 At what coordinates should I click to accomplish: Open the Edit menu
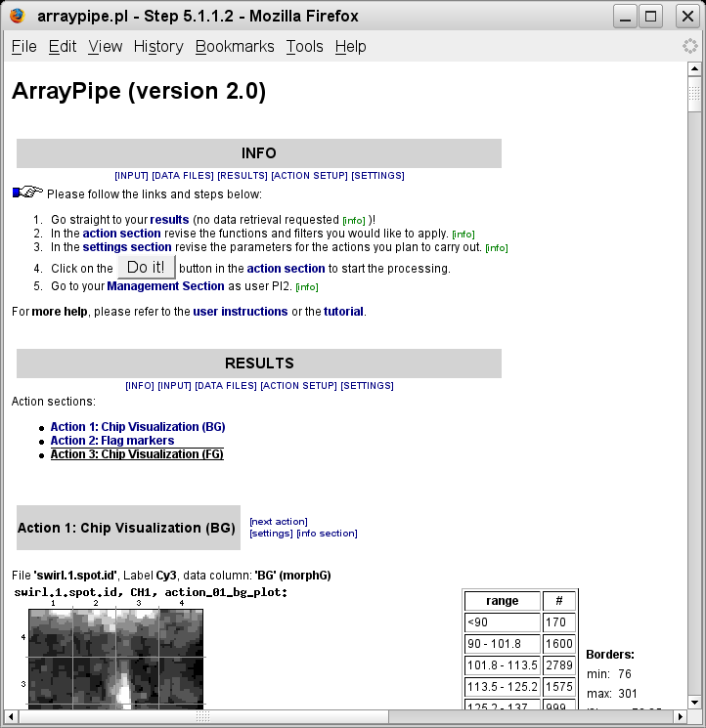pos(63,47)
